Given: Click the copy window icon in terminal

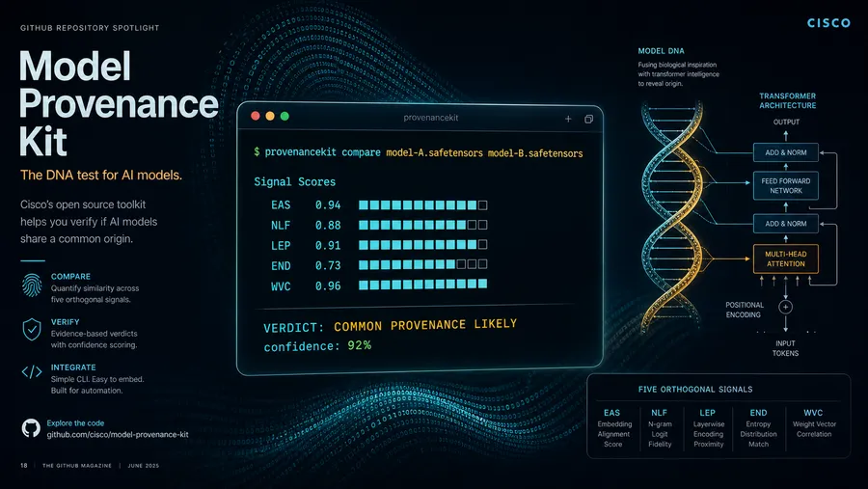Looking at the screenshot, I should tap(588, 119).
